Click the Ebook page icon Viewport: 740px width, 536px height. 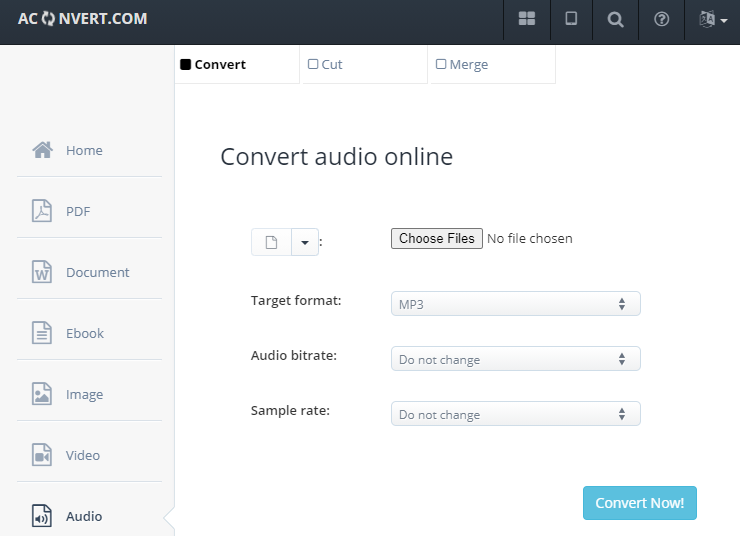coord(42,333)
